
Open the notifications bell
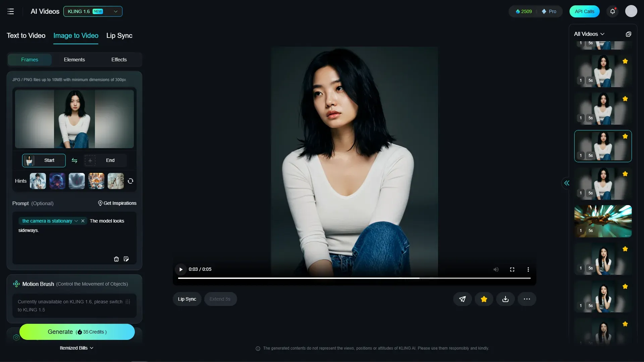coord(612,11)
